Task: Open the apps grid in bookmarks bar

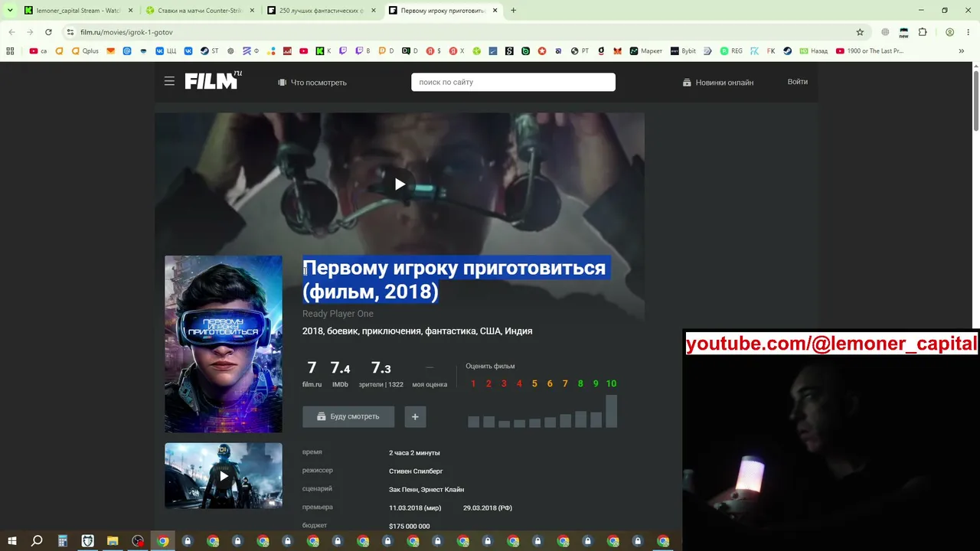Action: pos(10,51)
